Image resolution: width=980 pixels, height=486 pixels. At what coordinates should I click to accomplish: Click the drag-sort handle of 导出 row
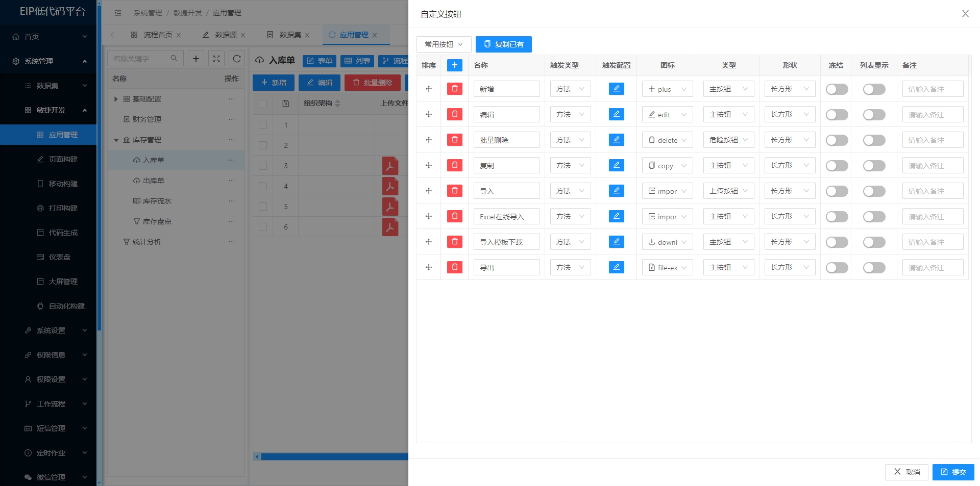tap(429, 267)
